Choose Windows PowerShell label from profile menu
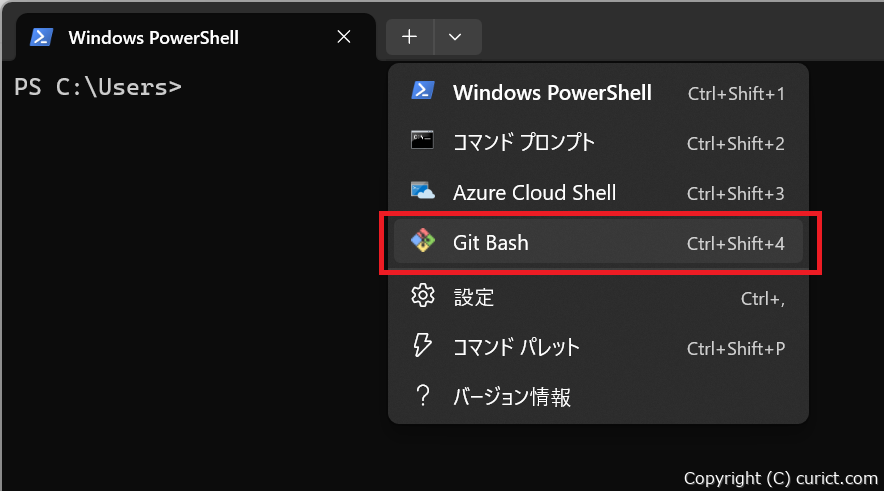Screen dimensions: 884x491 click(x=552, y=93)
